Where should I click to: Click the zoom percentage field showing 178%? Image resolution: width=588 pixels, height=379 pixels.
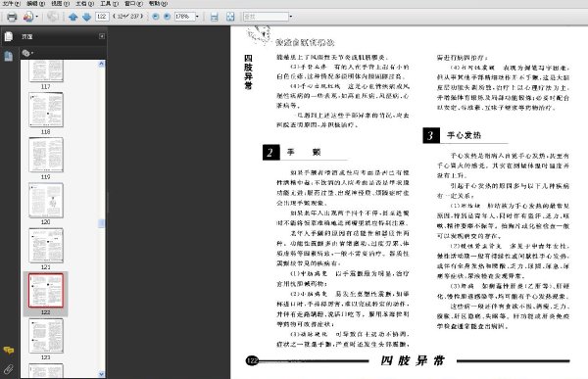tap(184, 17)
